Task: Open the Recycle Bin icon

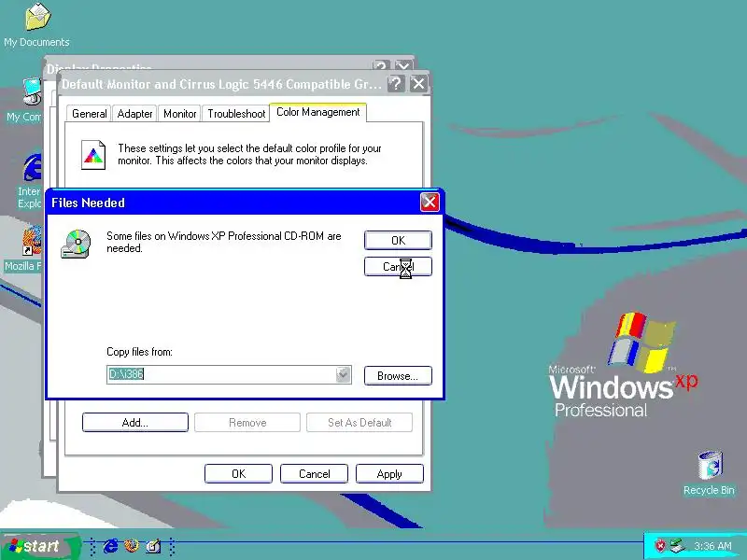Action: click(710, 473)
